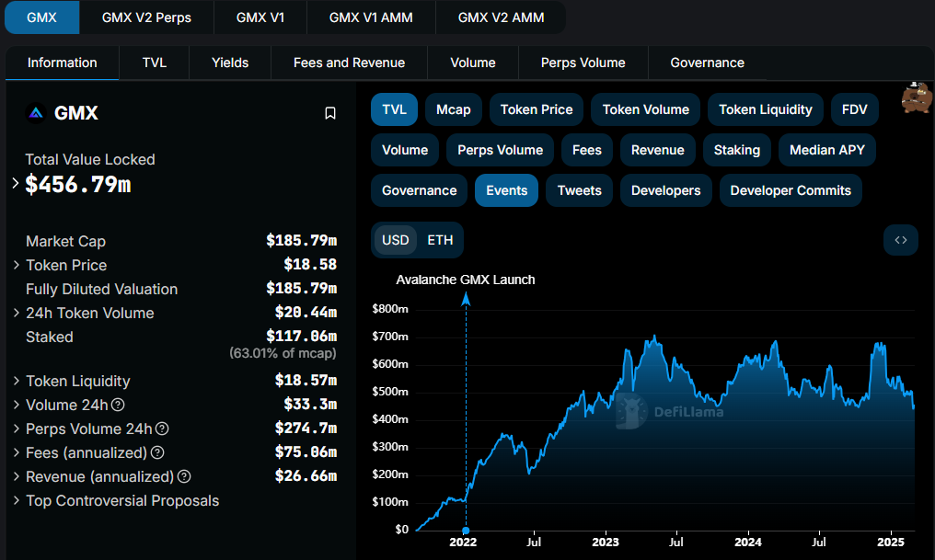The height and width of the screenshot is (560, 935).
Task: Click the info icon beside Fees (annualized)
Action: 157,452
